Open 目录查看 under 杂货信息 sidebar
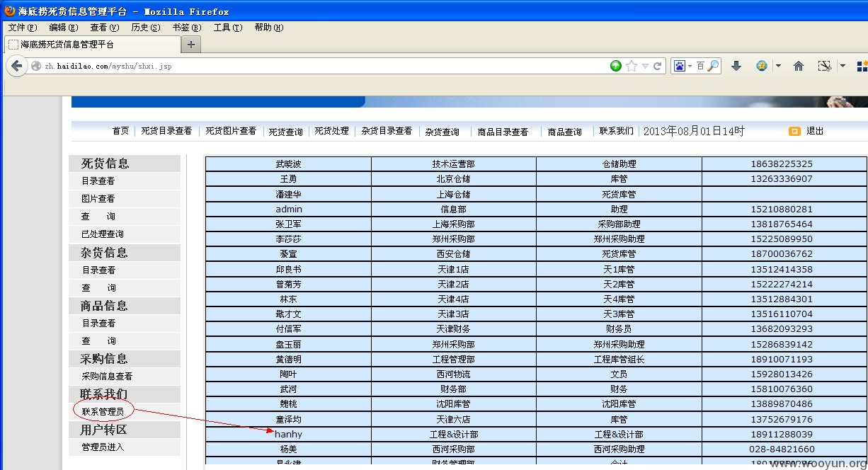The image size is (868, 470). pyautogui.click(x=98, y=270)
